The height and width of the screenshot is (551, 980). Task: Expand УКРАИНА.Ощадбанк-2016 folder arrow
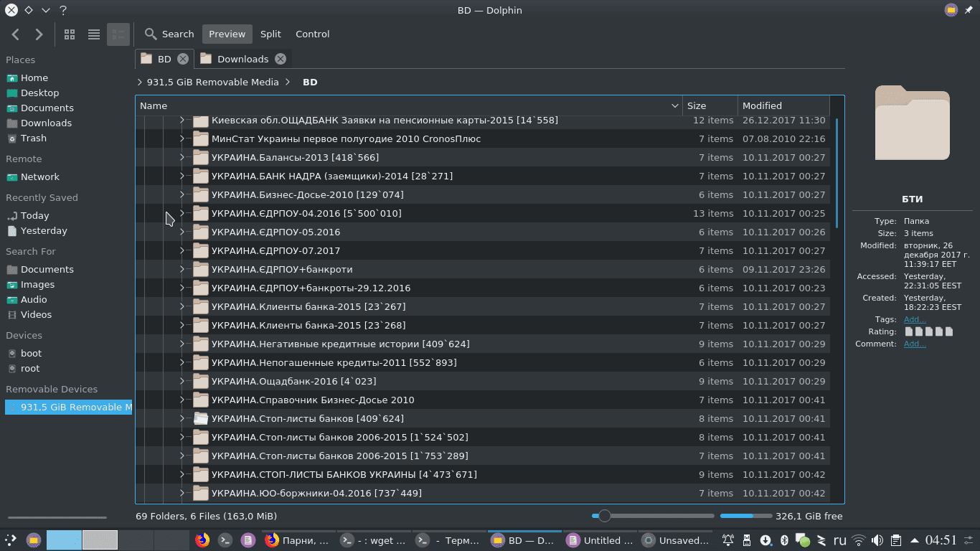[x=182, y=381]
